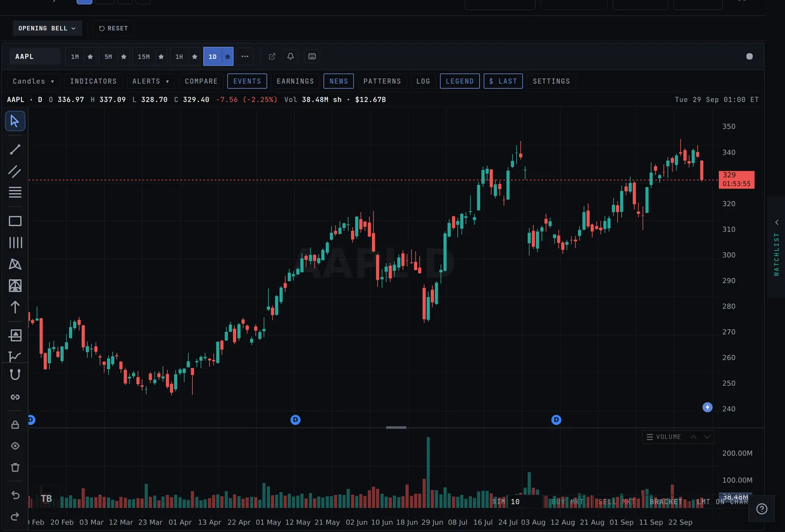The width and height of the screenshot is (785, 532).
Task: Switch to the 15M timeframe
Action: pyautogui.click(x=144, y=57)
